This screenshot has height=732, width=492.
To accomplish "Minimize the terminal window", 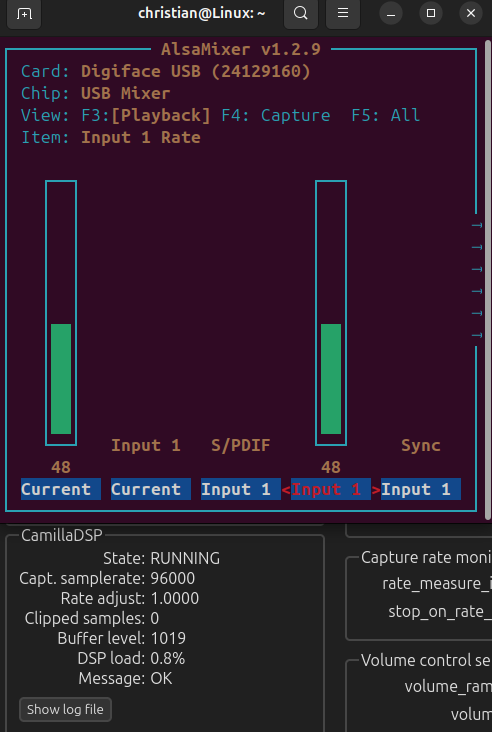I will pos(391,14).
